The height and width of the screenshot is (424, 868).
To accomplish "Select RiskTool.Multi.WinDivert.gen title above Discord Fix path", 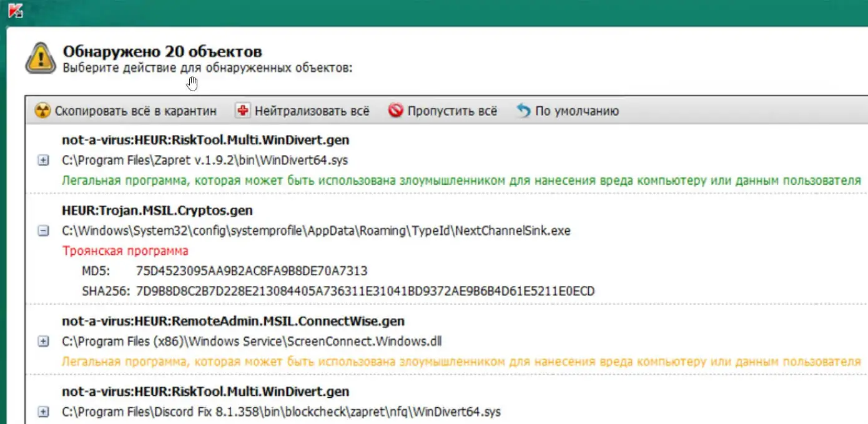I will (206, 392).
